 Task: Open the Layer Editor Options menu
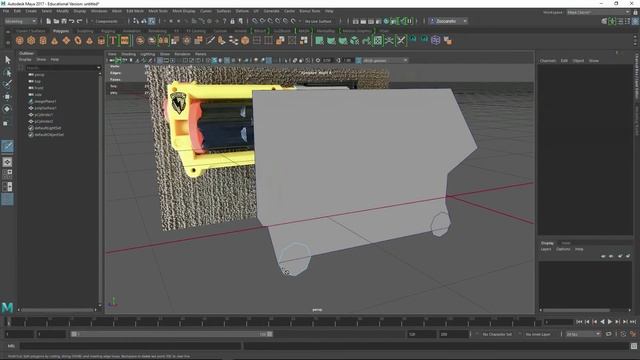[563, 249]
